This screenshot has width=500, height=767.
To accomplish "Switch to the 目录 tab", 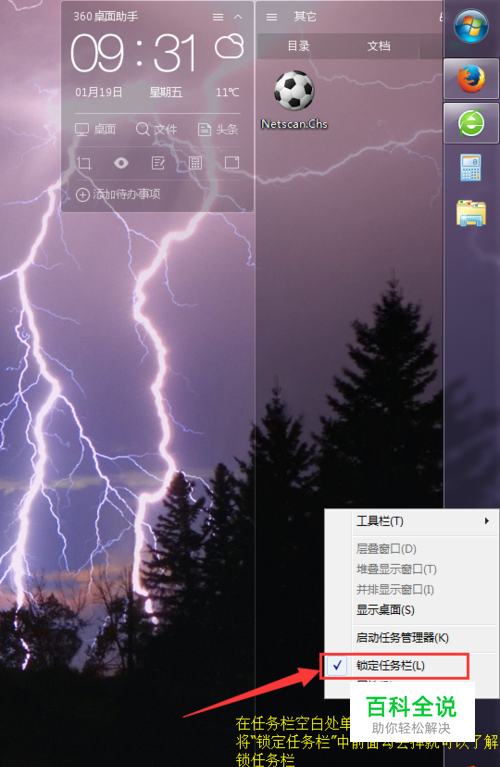I will tap(298, 46).
